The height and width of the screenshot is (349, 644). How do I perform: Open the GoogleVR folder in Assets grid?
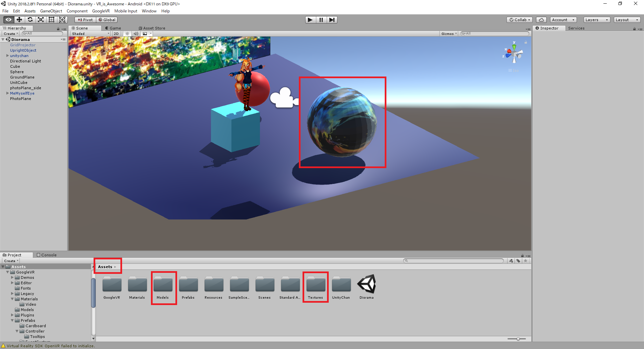coord(112,288)
